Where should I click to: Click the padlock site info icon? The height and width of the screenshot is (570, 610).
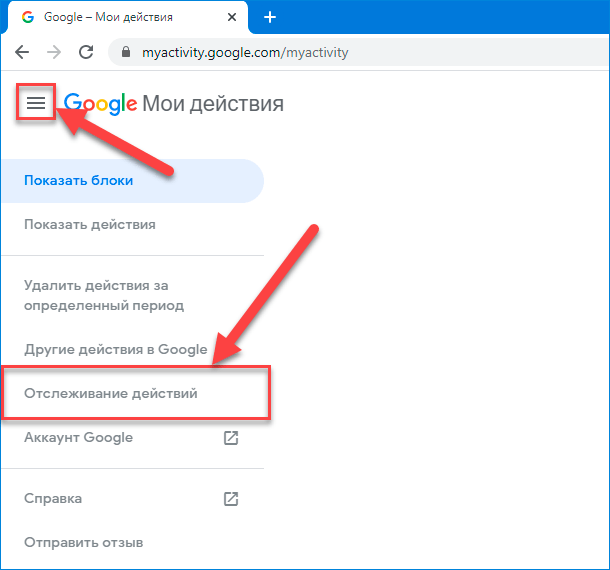tap(126, 52)
